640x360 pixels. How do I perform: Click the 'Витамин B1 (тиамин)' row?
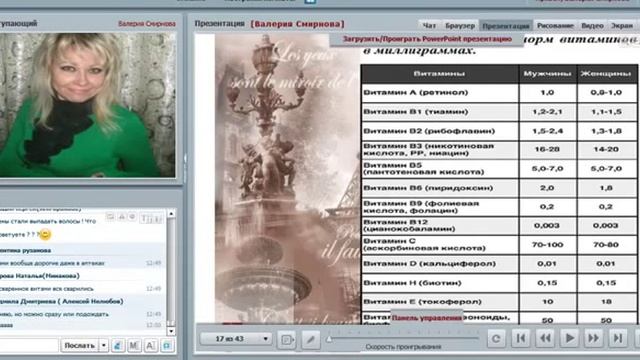click(x=499, y=112)
